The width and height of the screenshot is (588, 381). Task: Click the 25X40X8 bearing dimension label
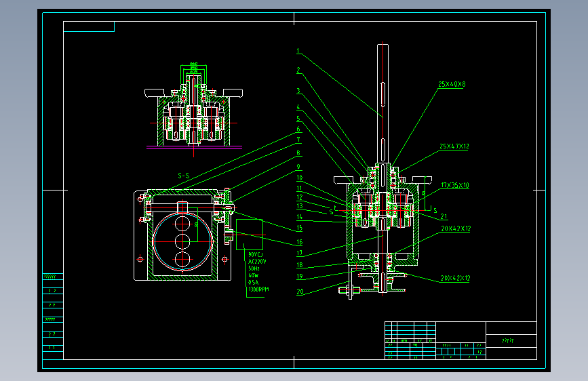coord(452,84)
